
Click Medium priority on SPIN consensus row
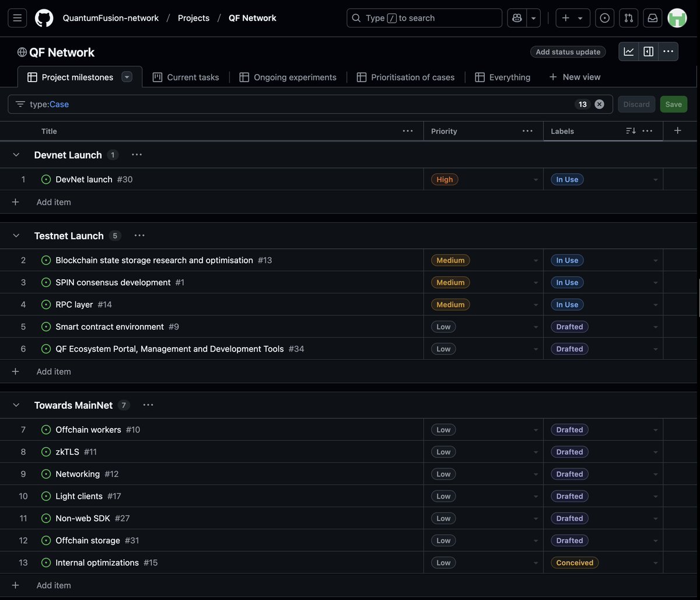(x=450, y=282)
